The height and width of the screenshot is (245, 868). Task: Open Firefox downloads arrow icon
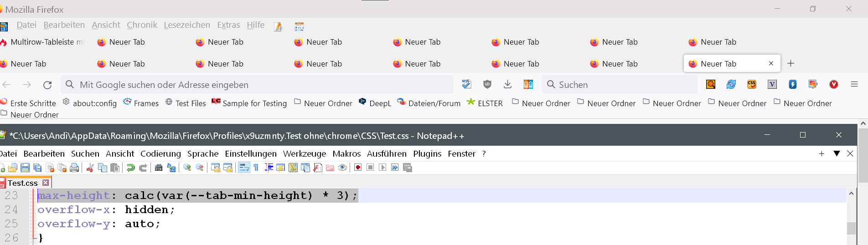507,84
